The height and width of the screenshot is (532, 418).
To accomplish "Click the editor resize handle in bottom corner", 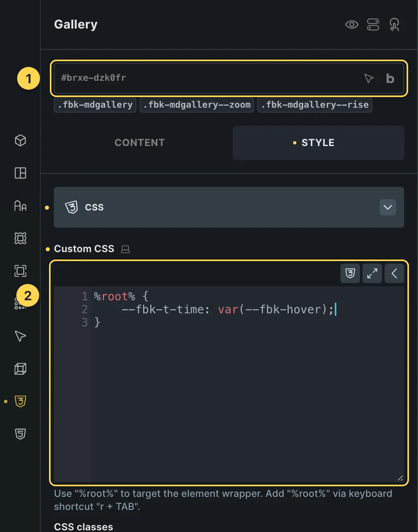I will pos(400,478).
